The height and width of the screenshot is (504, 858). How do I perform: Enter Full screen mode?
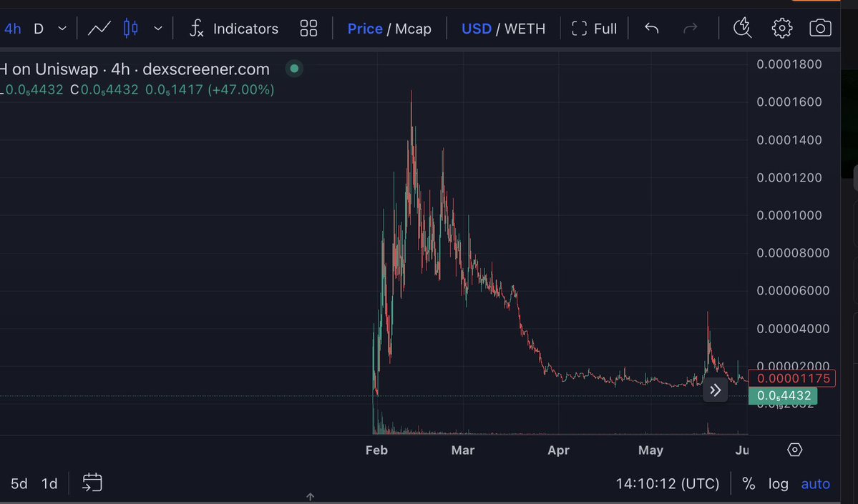594,29
